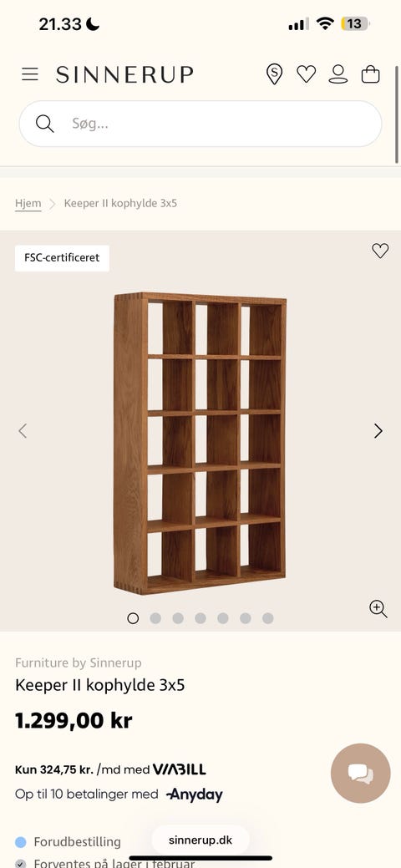Select the last image carousel dot
The image size is (401, 868).
click(268, 618)
